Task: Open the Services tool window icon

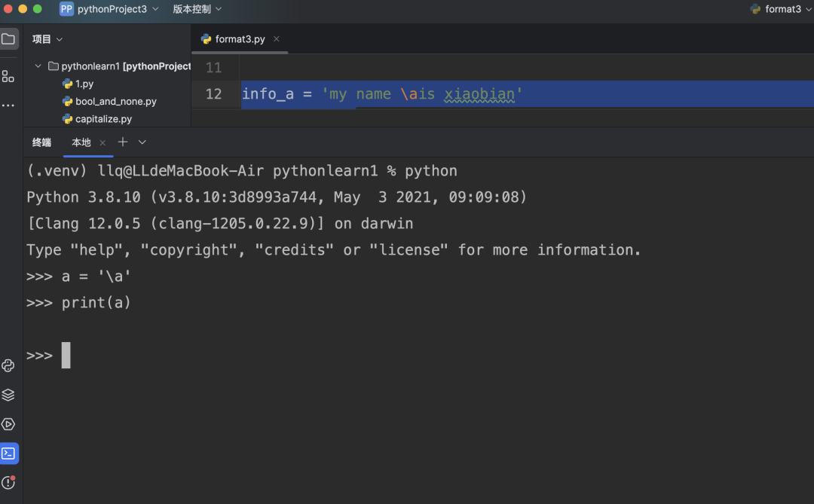Action: (x=8, y=424)
